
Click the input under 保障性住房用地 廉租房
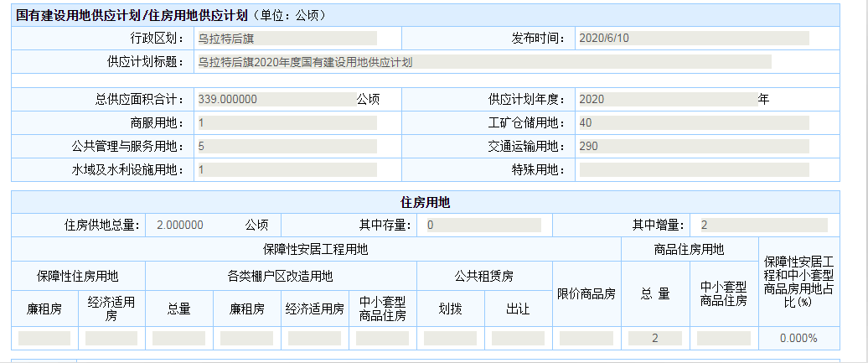click(x=44, y=339)
